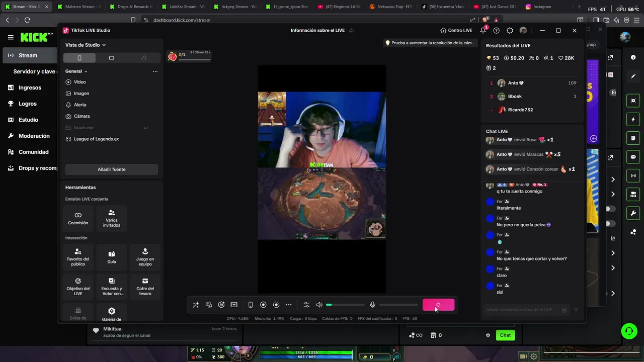This screenshot has height=362, width=644.
Task: Open TikTok notifications bell
Action: click(483, 30)
